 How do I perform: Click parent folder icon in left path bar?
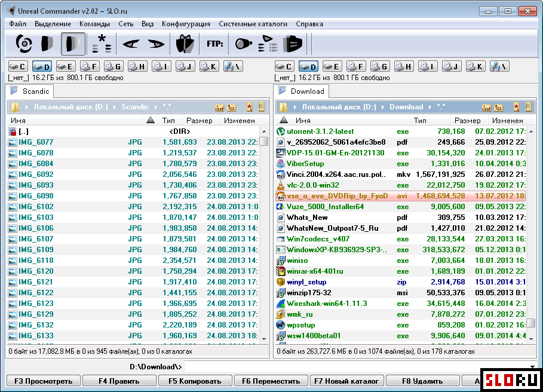232,108
